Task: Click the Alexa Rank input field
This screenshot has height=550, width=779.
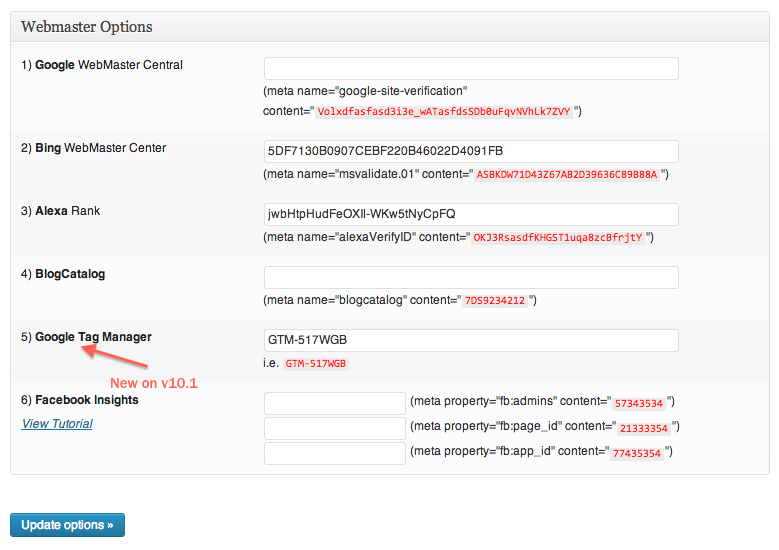Action: click(x=471, y=214)
